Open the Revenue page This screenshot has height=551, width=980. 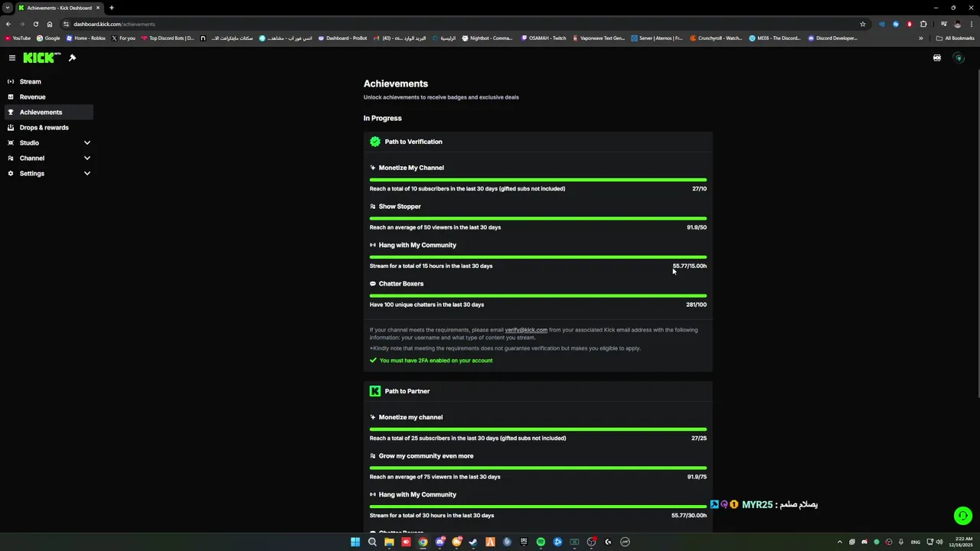pos(49,97)
